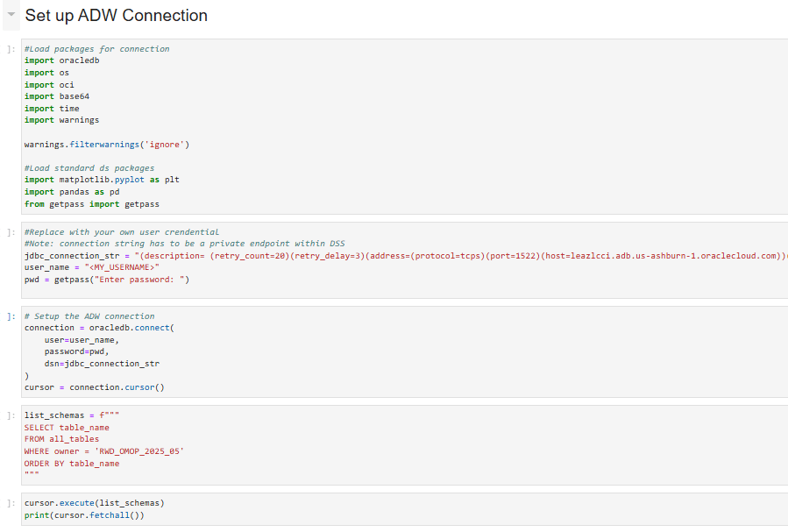
Task: Click the warnings.filterwarnings('ignore') line
Action: click(107, 144)
